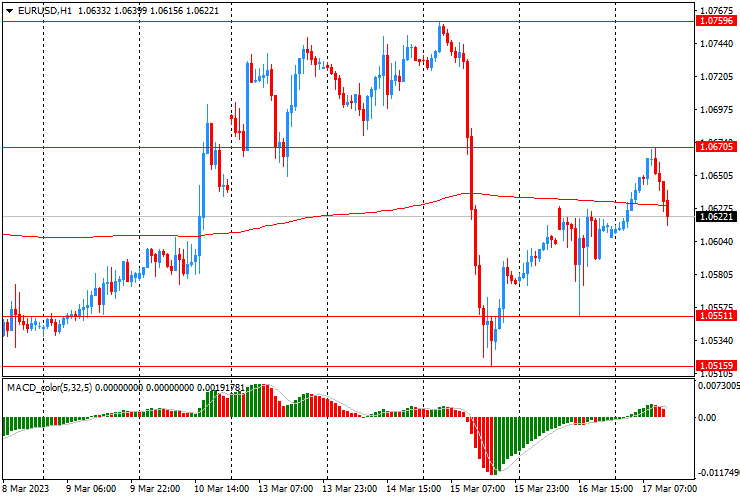This screenshot has width=740, height=500.
Task: Click the low price value 1.06156
Action: 166,10
